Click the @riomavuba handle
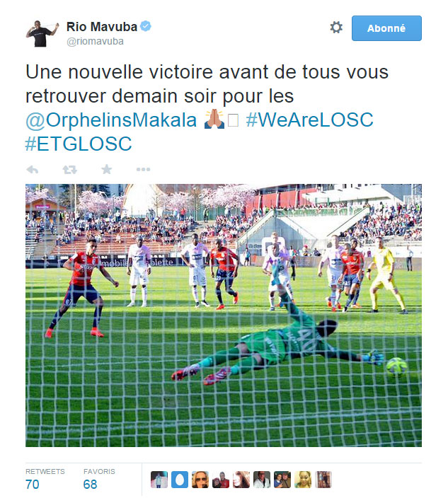This screenshot has height=498, width=448. tap(95, 41)
